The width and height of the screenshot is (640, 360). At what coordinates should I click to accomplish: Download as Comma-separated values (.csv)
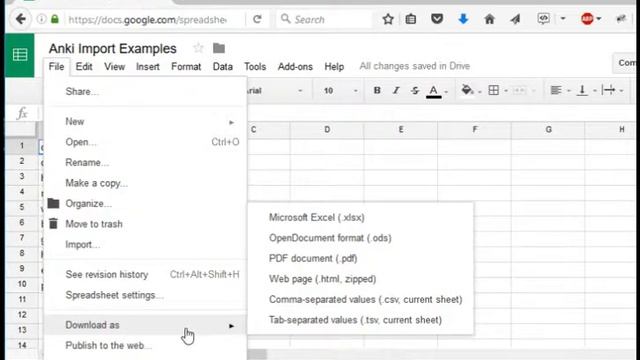tap(361, 299)
